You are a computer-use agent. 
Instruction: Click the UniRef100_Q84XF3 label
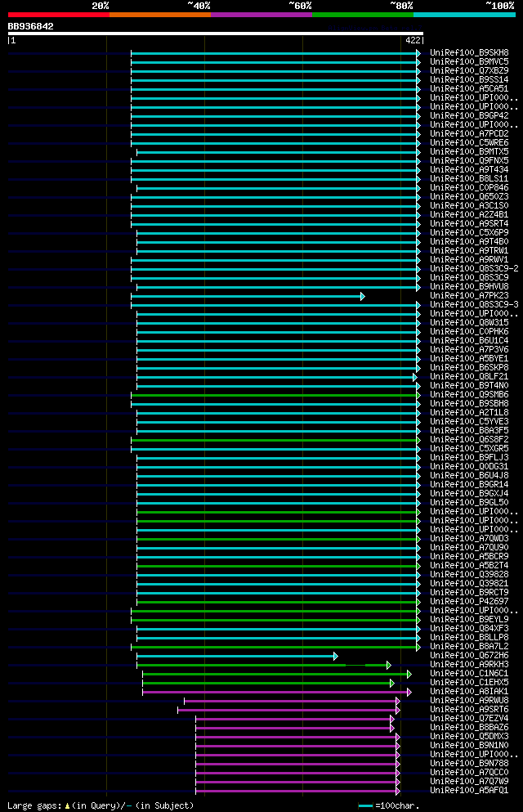[x=469, y=629]
